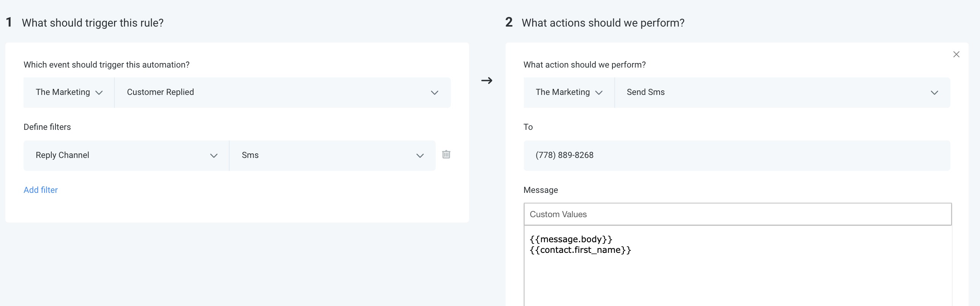
Task: Open the Reply Channel filter dropdown
Action: click(126, 156)
